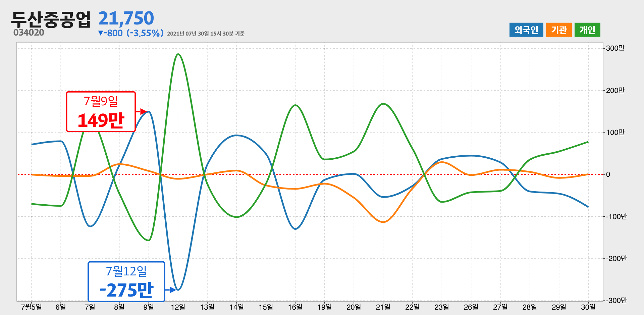Screen dimensions: 644x315
Task: Click the 27일 x-axis date label
Action: 500,307
